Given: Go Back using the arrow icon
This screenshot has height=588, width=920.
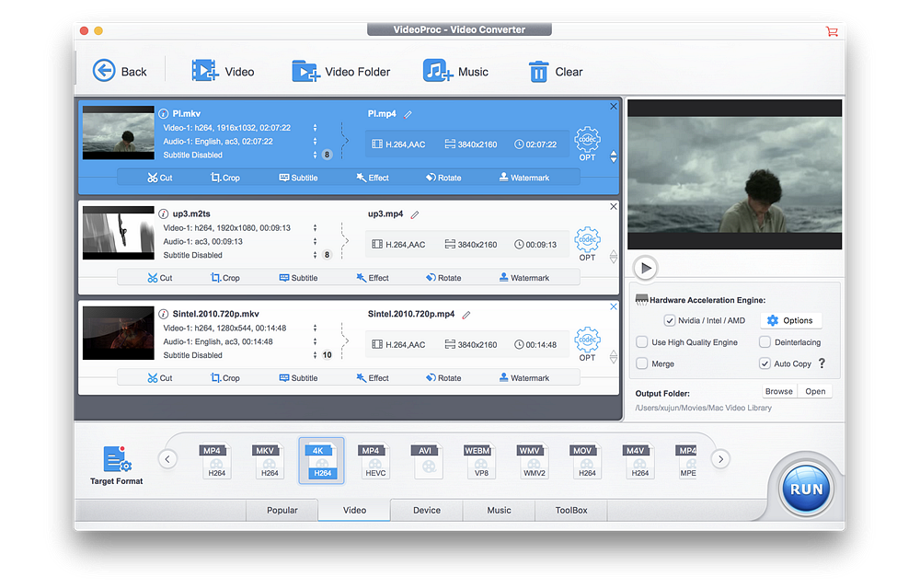Looking at the screenshot, I should (104, 71).
